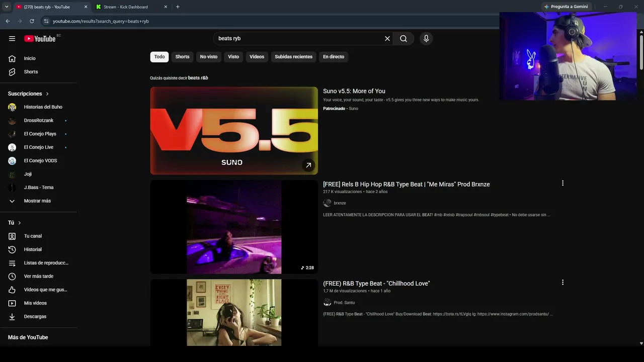Open the Ver más tarde list
Screen dimensions: 644x362
coord(39,276)
